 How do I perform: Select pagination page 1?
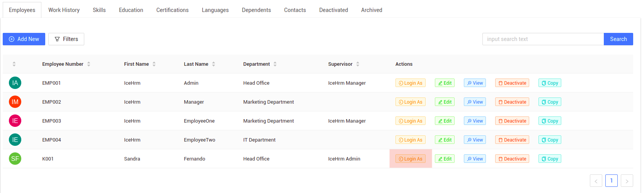612,181
